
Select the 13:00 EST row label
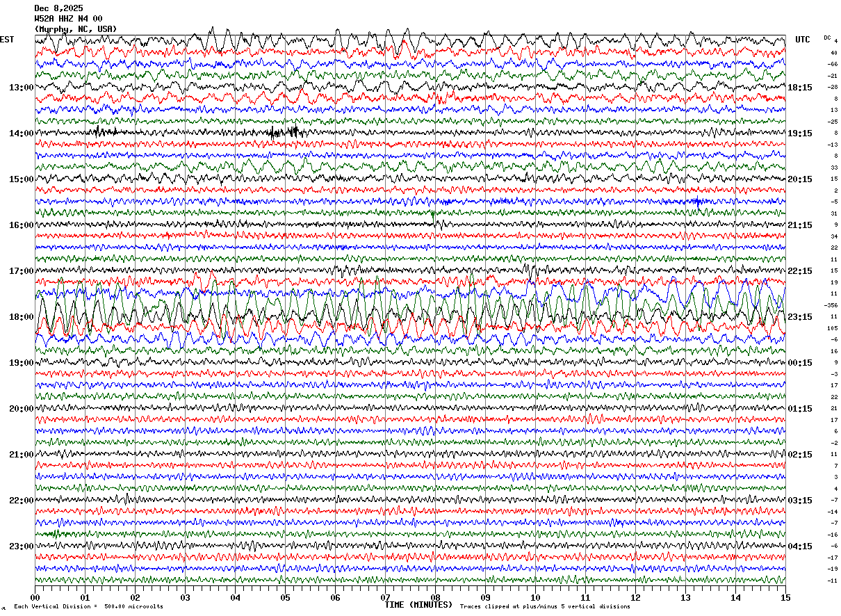[22, 88]
